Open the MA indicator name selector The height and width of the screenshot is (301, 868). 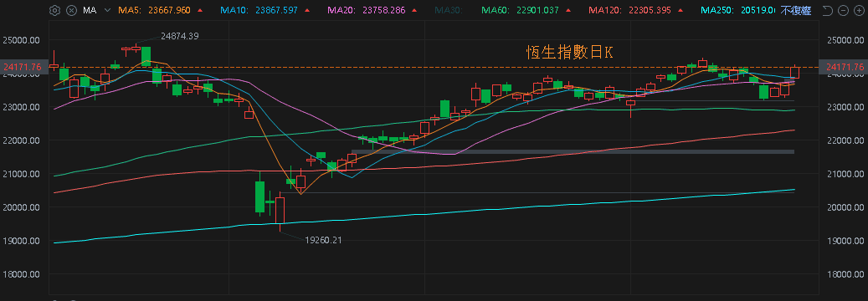pyautogui.click(x=89, y=11)
